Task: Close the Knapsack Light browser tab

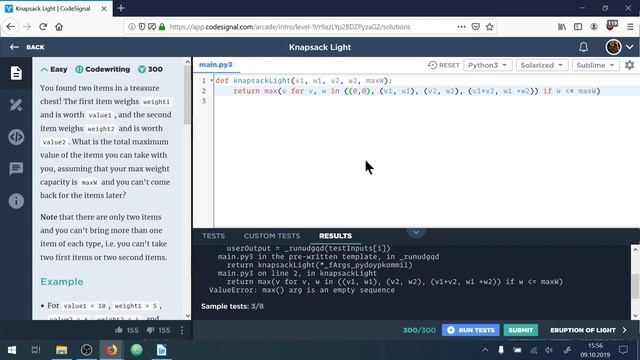Action: pyautogui.click(x=104, y=8)
